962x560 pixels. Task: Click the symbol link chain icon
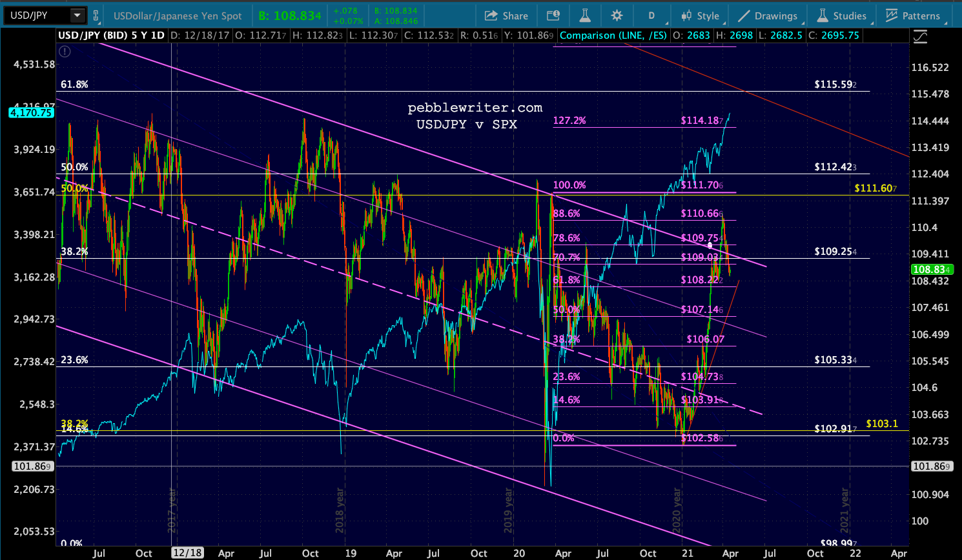tap(96, 15)
